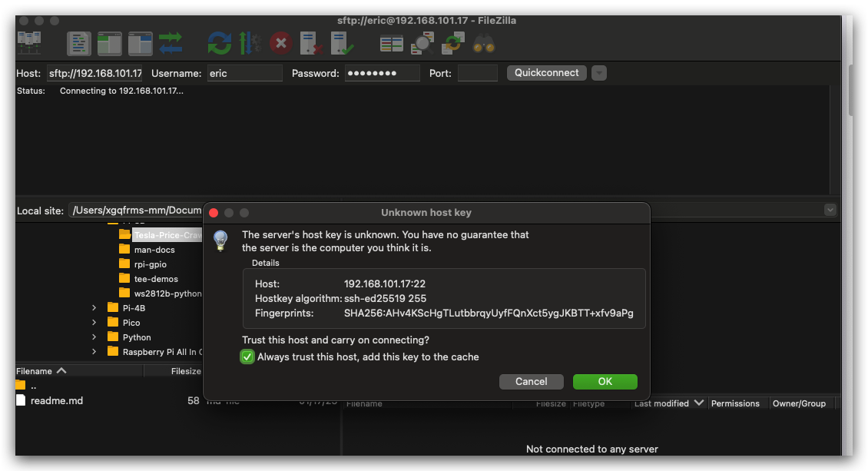Click the readme.md file icon

pyautogui.click(x=21, y=400)
